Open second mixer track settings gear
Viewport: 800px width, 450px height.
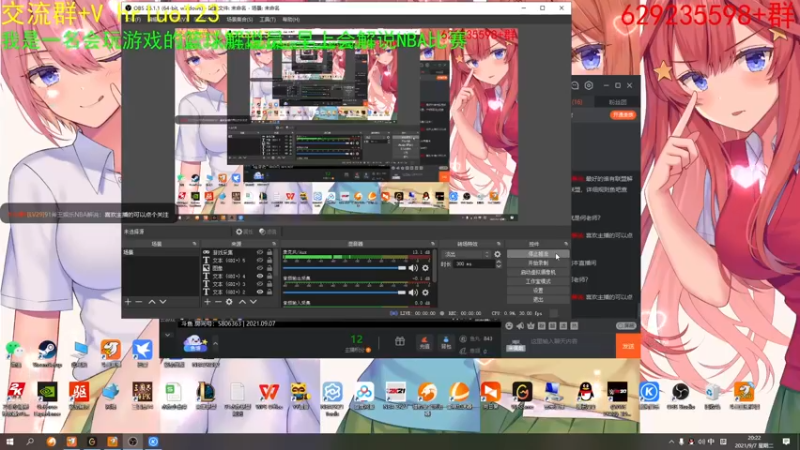click(x=426, y=292)
